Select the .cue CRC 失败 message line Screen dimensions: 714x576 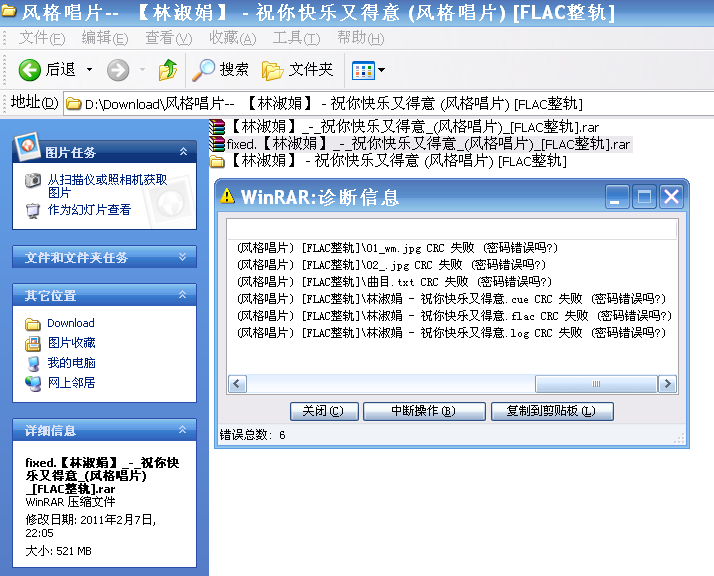(451, 299)
